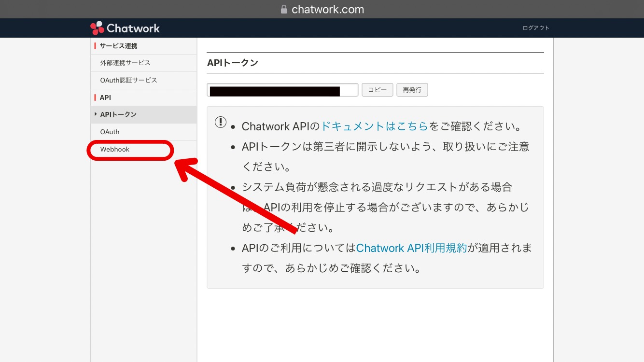Click the red indicator beside API heading
The width and height of the screenshot is (644, 362).
click(x=95, y=97)
